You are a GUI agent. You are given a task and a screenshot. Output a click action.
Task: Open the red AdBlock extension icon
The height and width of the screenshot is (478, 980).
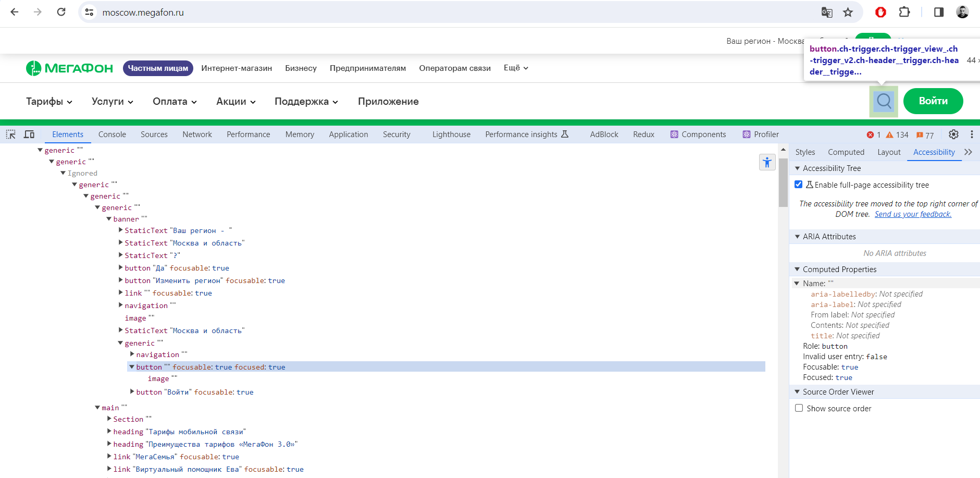880,12
